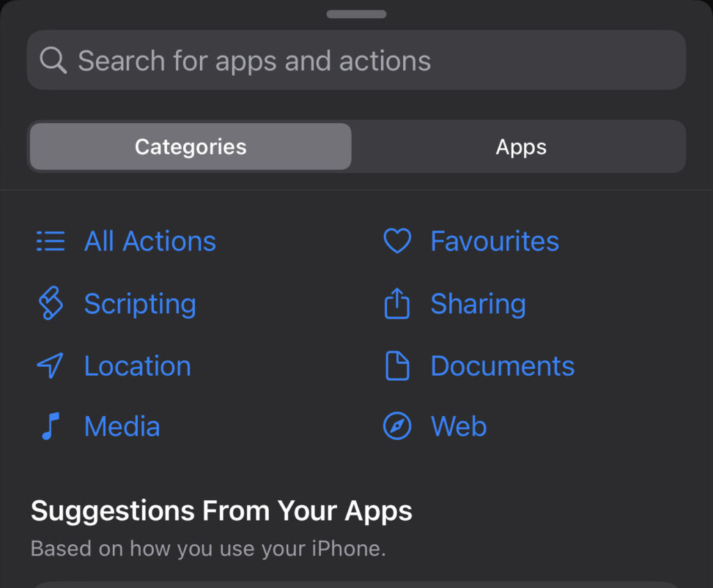Click the All Actions list icon

click(x=50, y=241)
